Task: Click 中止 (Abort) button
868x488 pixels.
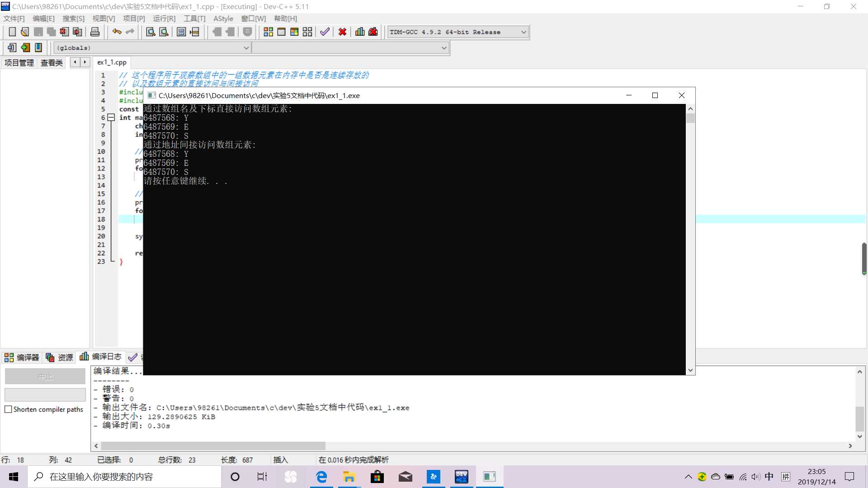Action: tap(45, 376)
